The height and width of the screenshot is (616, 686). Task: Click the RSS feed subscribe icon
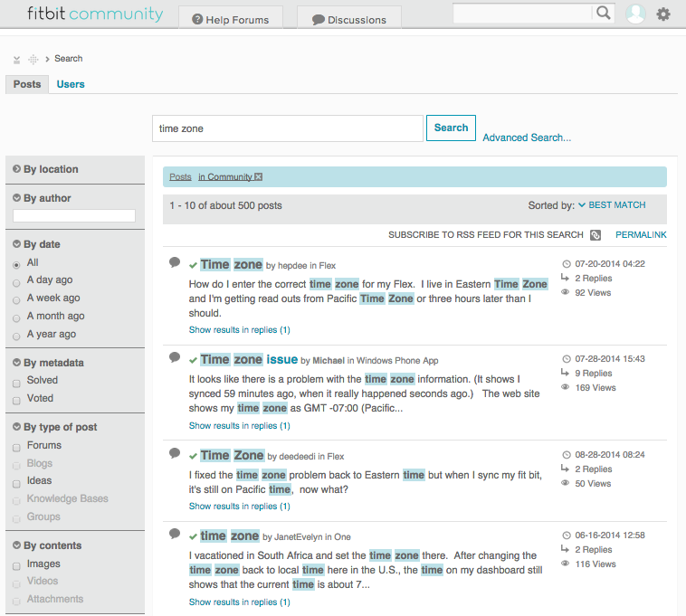click(x=595, y=235)
